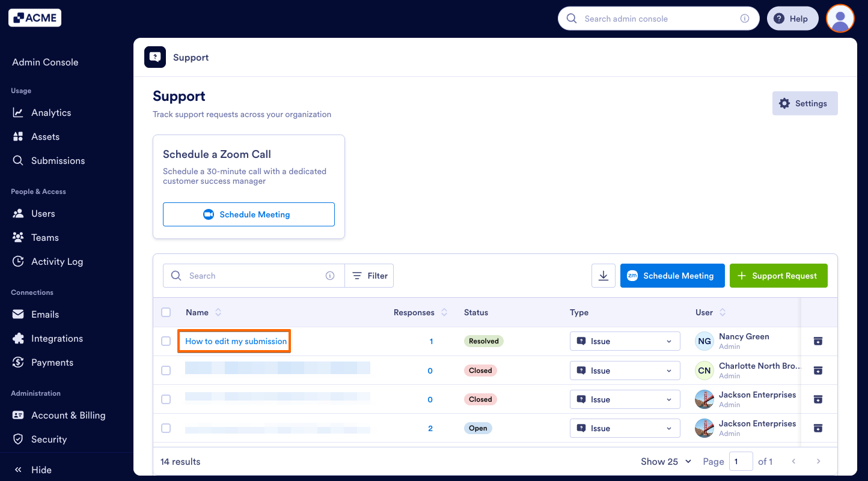Open the Teams page
The height and width of the screenshot is (481, 868).
(44, 237)
